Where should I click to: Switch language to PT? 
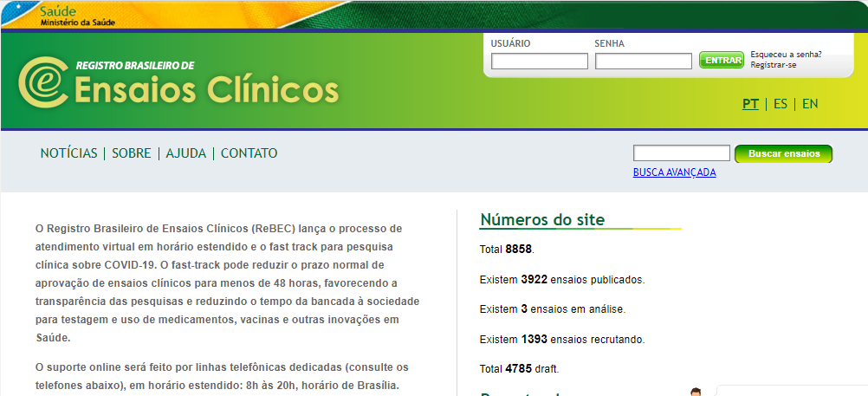coord(751,104)
